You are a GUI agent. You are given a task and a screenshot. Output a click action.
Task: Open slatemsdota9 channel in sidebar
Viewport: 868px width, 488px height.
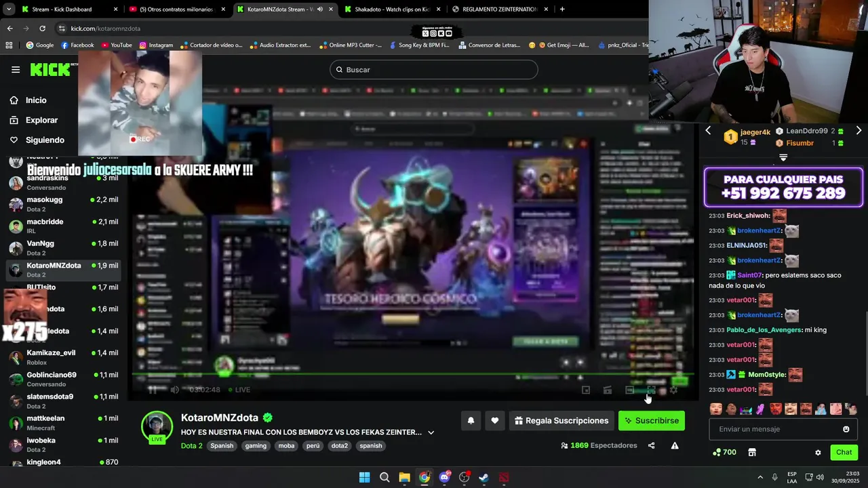[64, 401]
